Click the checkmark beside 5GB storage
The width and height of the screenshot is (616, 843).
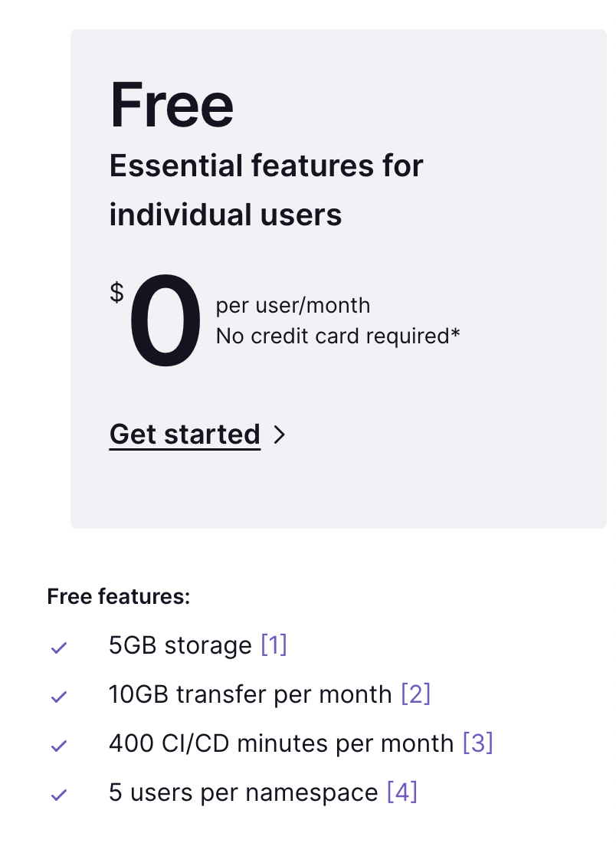pyautogui.click(x=58, y=648)
